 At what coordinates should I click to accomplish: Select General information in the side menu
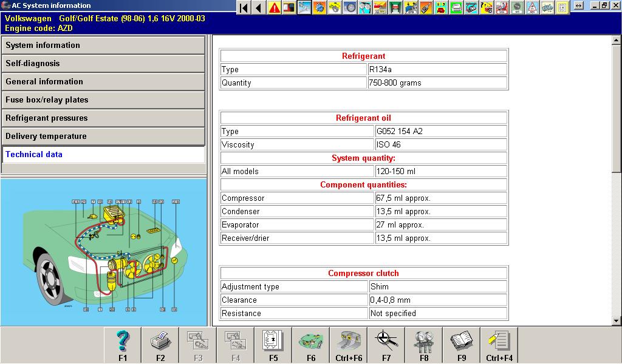(103, 81)
